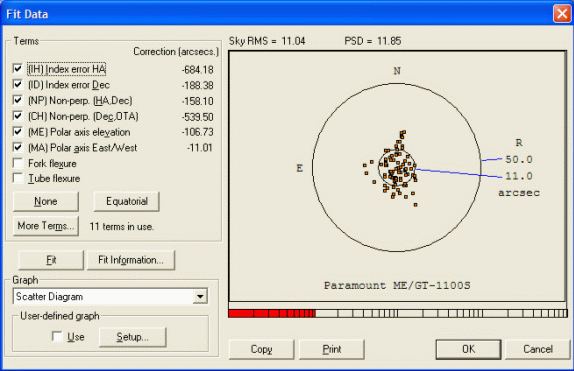Viewport: 574px width, 371px height.
Task: Toggle the (ME) Polar axis elevation checkbox
Action: pos(17,131)
